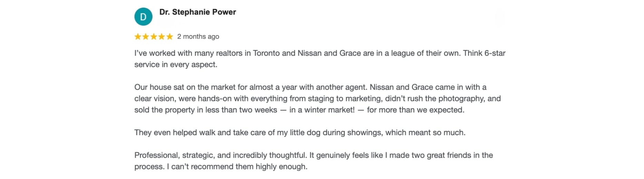Click the third rating star
The width and height of the screenshot is (644, 179).
(x=154, y=37)
